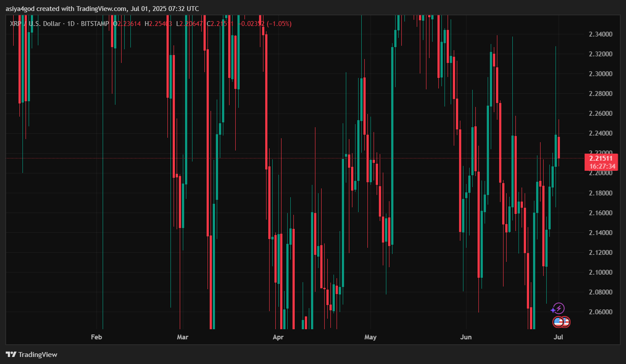The image size is (626, 364).
Task: Click the Jun label on the time axis
Action: coord(466,338)
